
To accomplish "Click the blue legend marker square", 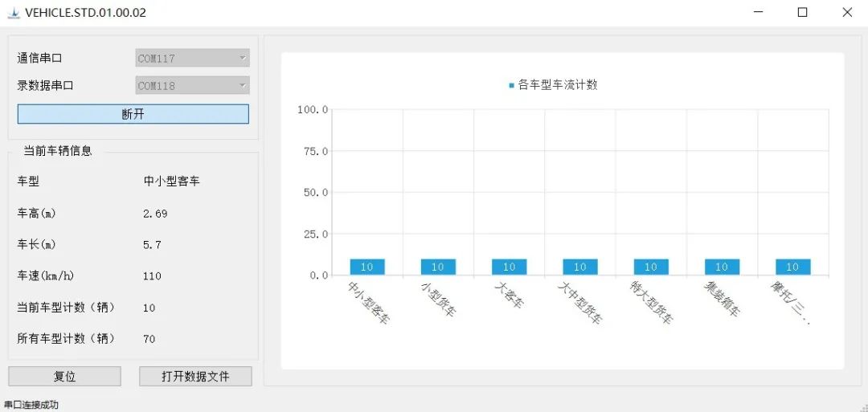I will (x=511, y=85).
